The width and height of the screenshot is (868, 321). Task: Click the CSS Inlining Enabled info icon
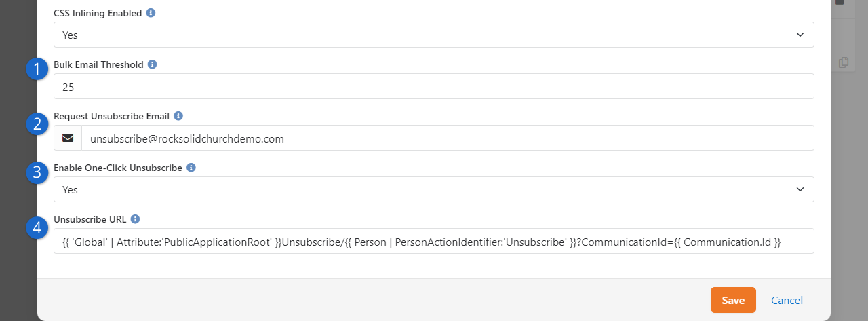[x=151, y=13]
